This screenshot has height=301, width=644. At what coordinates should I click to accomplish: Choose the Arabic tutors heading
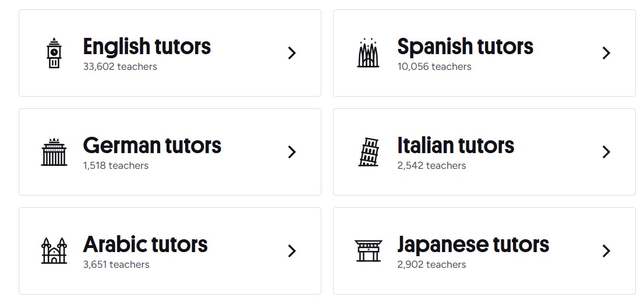point(145,245)
